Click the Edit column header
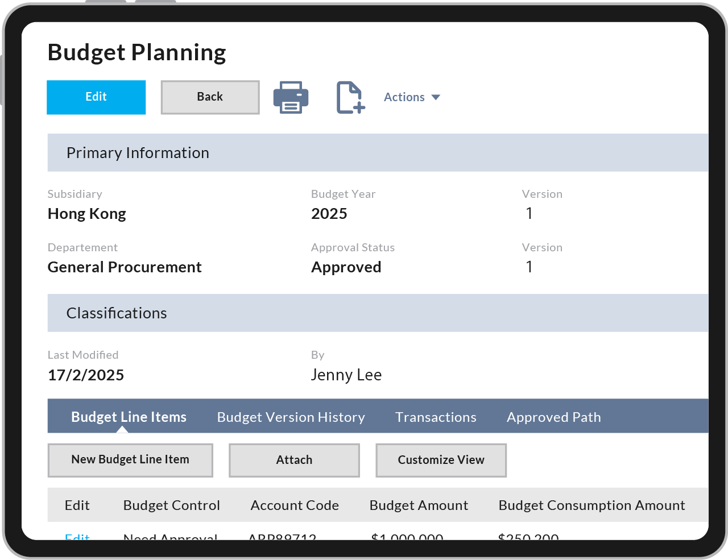This screenshot has height=560, width=728. 77,505
